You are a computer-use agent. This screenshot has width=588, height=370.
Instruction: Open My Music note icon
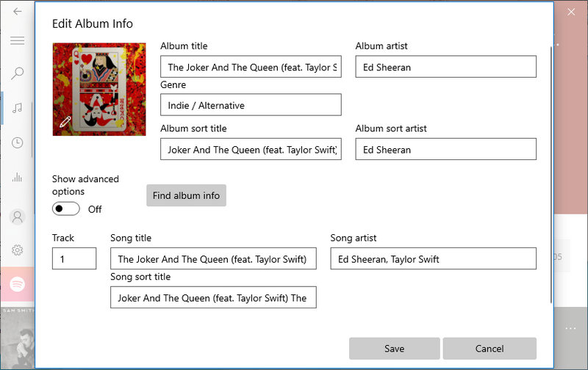[x=18, y=108]
